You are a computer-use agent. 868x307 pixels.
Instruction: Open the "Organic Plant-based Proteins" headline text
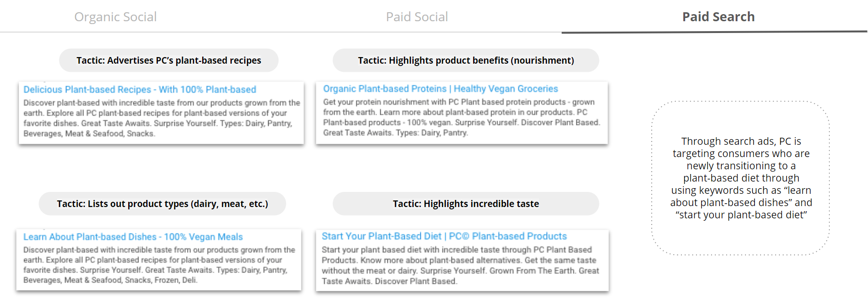pos(385,89)
